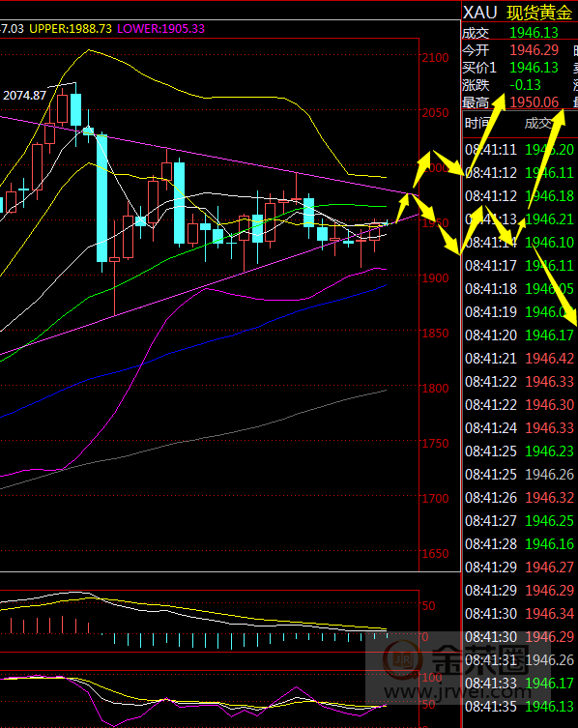The height and width of the screenshot is (728, 578).
Task: Select the 08:41:17 tick row time
Action: click(x=491, y=266)
